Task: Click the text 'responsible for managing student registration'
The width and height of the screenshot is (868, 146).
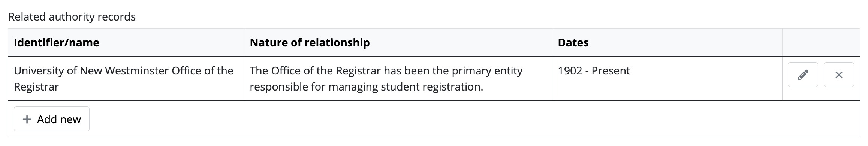Action: 366,87
